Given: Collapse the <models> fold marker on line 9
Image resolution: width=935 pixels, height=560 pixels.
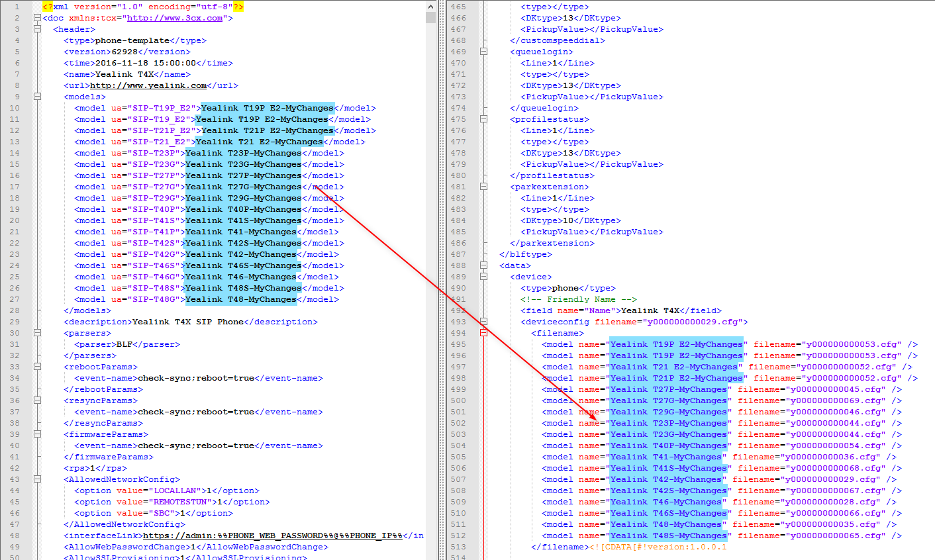Looking at the screenshot, I should (x=37, y=97).
